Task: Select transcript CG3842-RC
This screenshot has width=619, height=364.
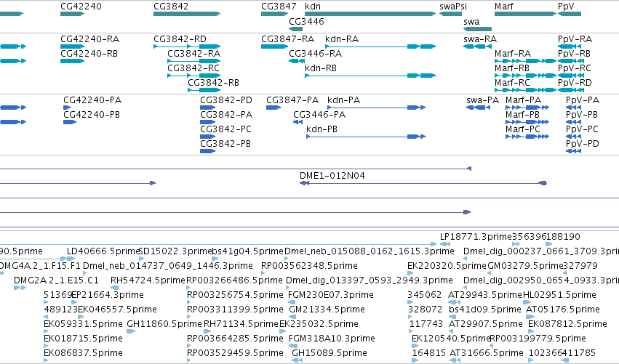Action: point(193,76)
